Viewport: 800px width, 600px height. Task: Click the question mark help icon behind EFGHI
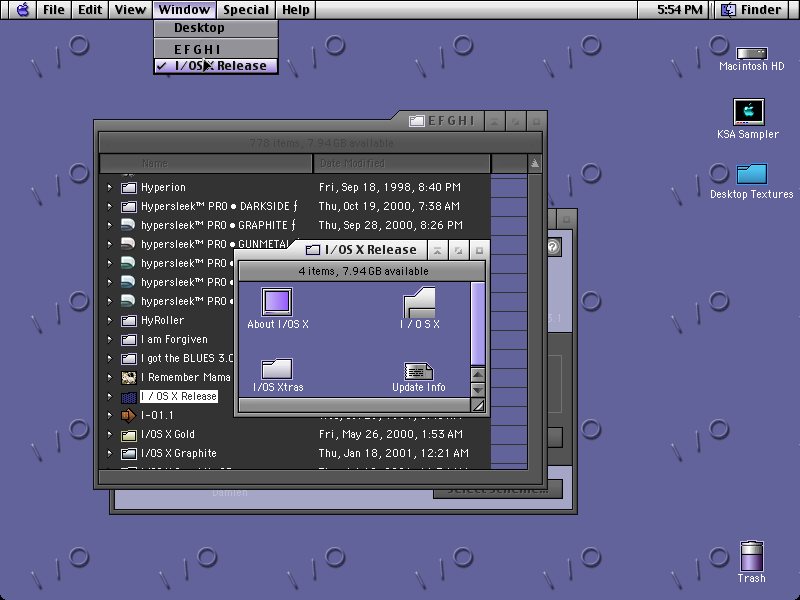click(x=553, y=247)
